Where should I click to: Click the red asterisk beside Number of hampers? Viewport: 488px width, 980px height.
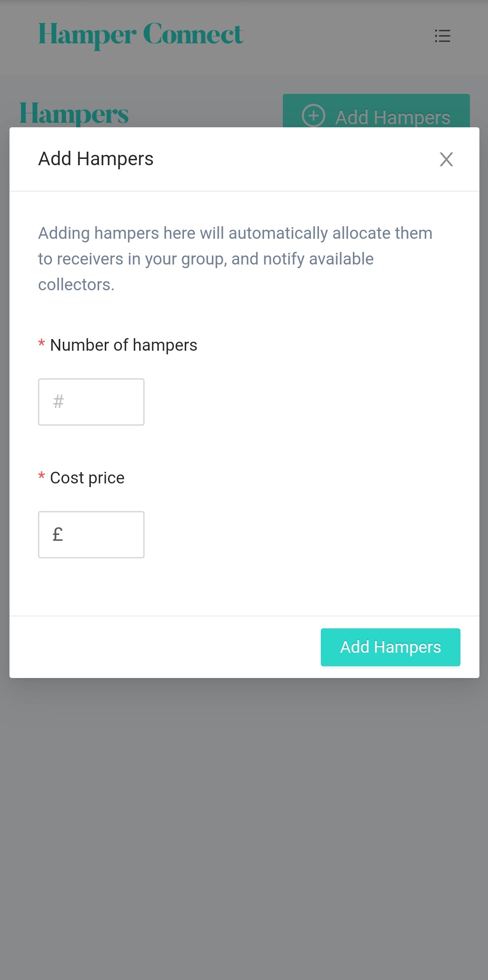42,344
